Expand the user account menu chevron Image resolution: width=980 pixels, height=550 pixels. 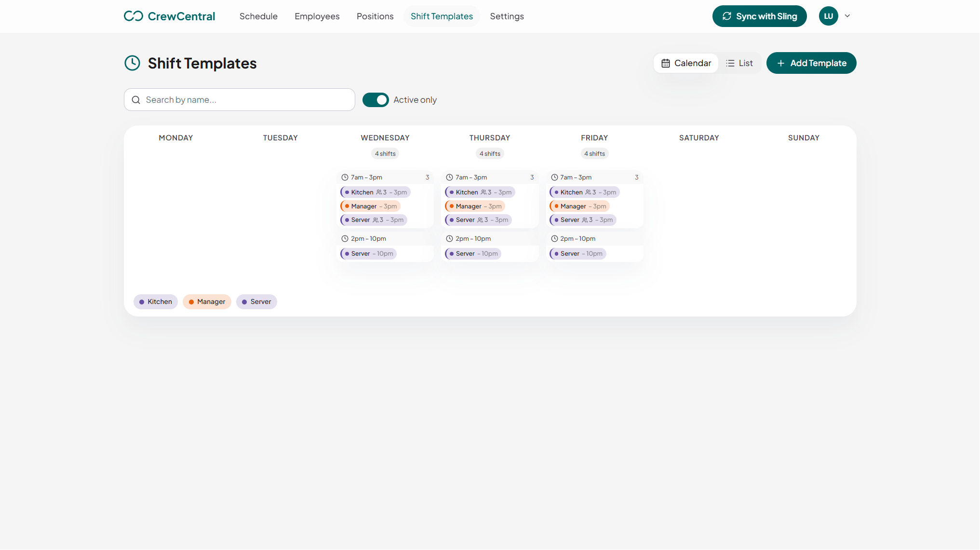(x=847, y=16)
